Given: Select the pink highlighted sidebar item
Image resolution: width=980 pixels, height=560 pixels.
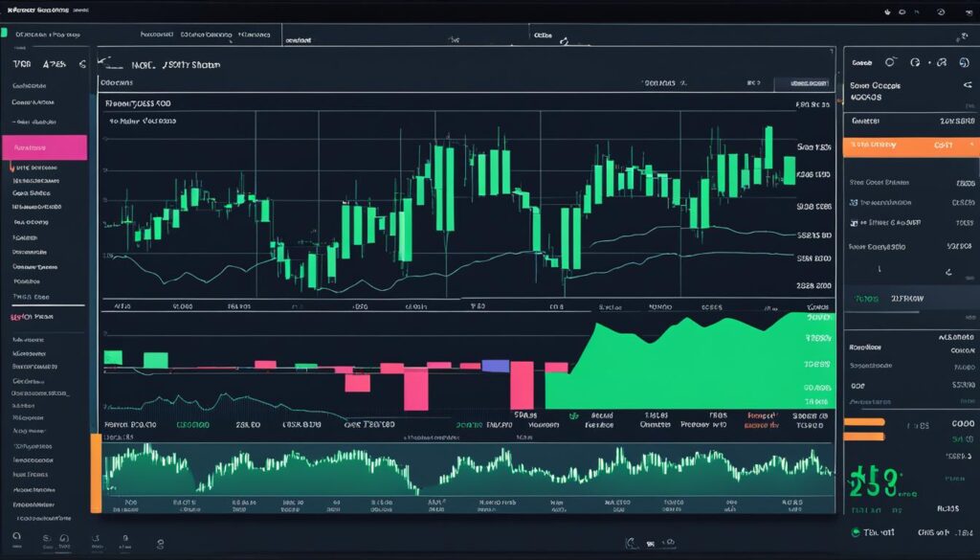Looking at the screenshot, I should coord(44,147).
